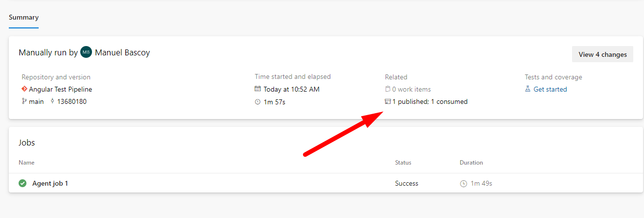This screenshot has height=218, width=644.
Task: Open the 1 published; 1 consumed artifacts
Action: click(x=430, y=102)
